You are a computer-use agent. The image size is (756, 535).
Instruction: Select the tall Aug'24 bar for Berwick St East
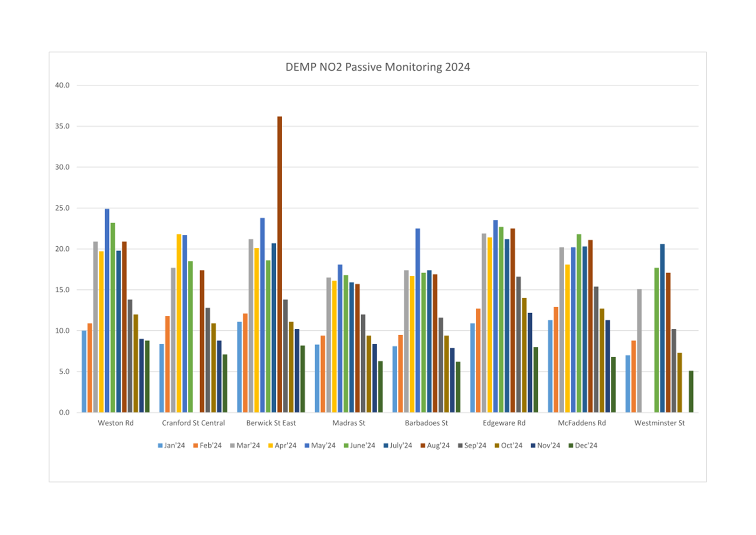(280, 265)
